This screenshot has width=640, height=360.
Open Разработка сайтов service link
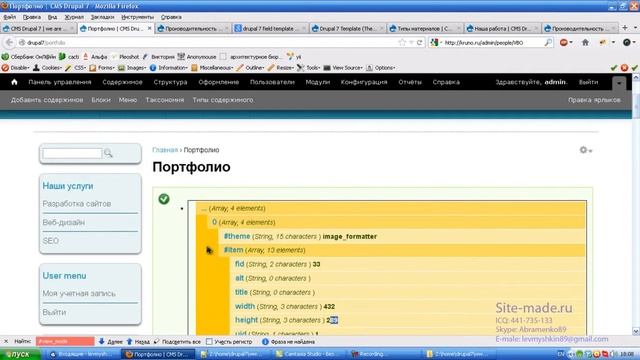pyautogui.click(x=77, y=203)
